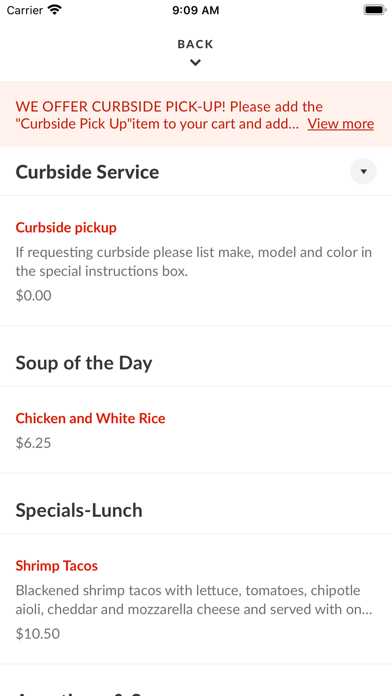Tap the downward chevron under BACK
The width and height of the screenshot is (392, 696).
(195, 63)
